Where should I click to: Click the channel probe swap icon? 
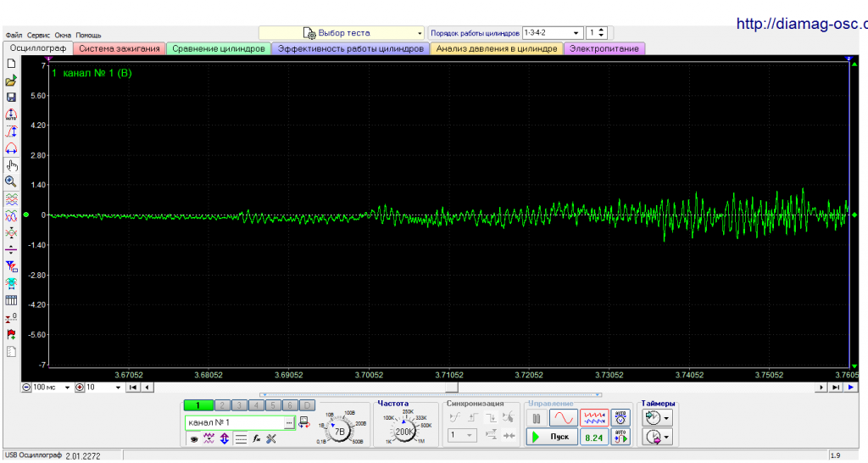click(304, 422)
